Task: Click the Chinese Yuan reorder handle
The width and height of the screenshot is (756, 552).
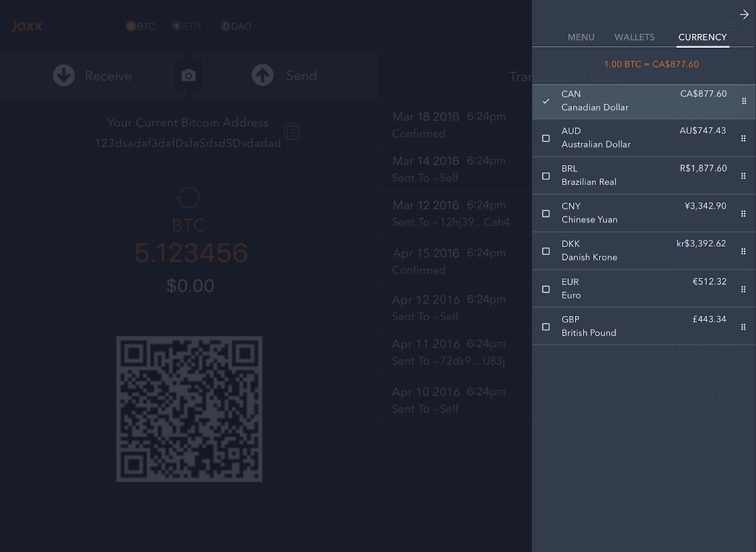Action: coord(744,214)
